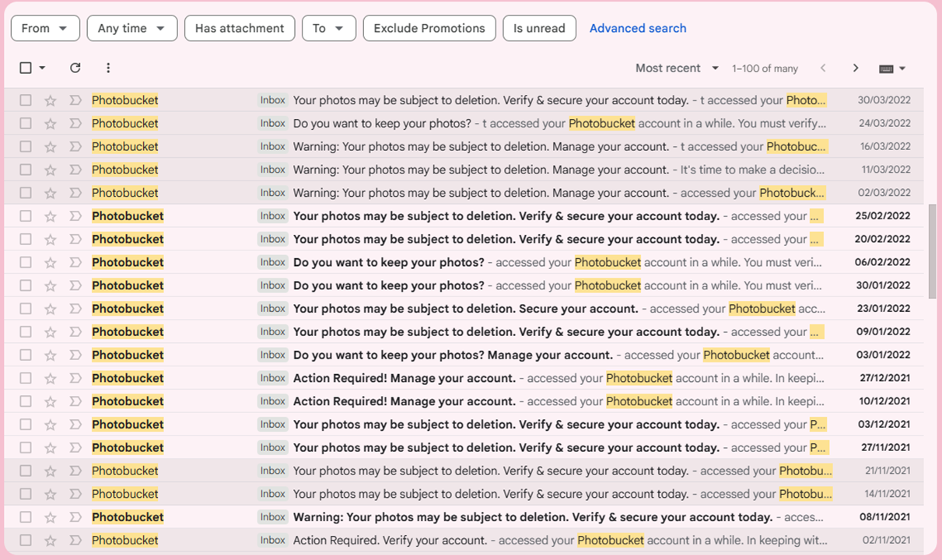Check the checkbox on the 24/03/2022 email
This screenshot has height=560, width=942.
point(24,123)
